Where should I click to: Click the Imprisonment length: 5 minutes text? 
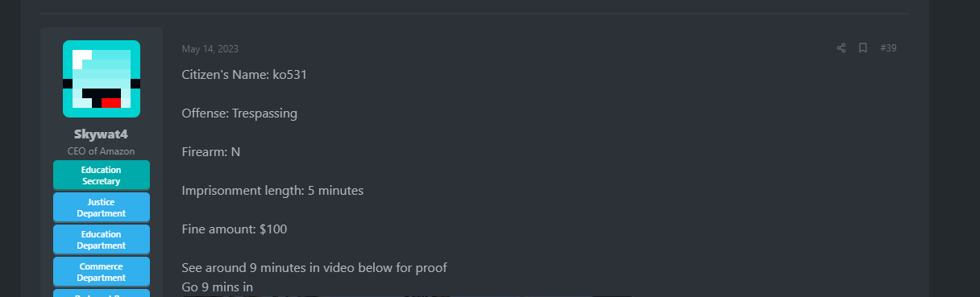coord(272,191)
